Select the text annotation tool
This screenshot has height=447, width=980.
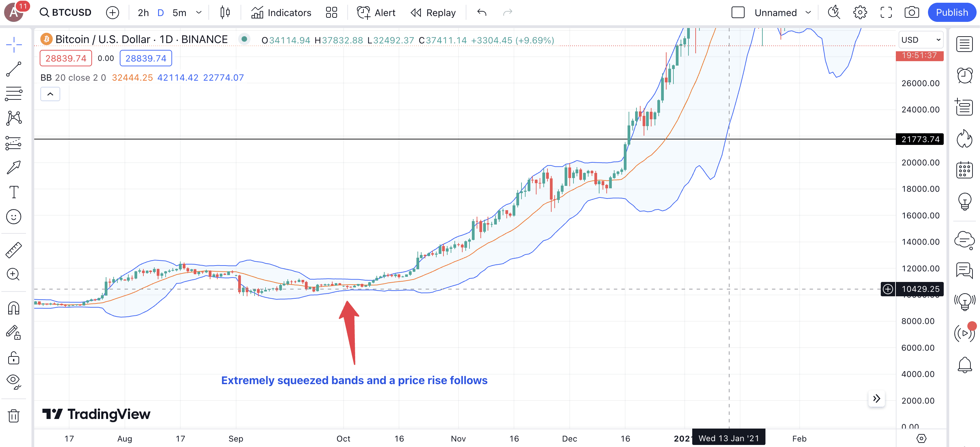click(14, 192)
